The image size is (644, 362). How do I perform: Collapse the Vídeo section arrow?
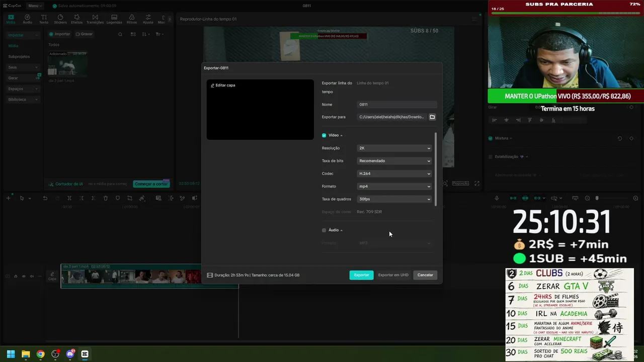click(x=342, y=135)
